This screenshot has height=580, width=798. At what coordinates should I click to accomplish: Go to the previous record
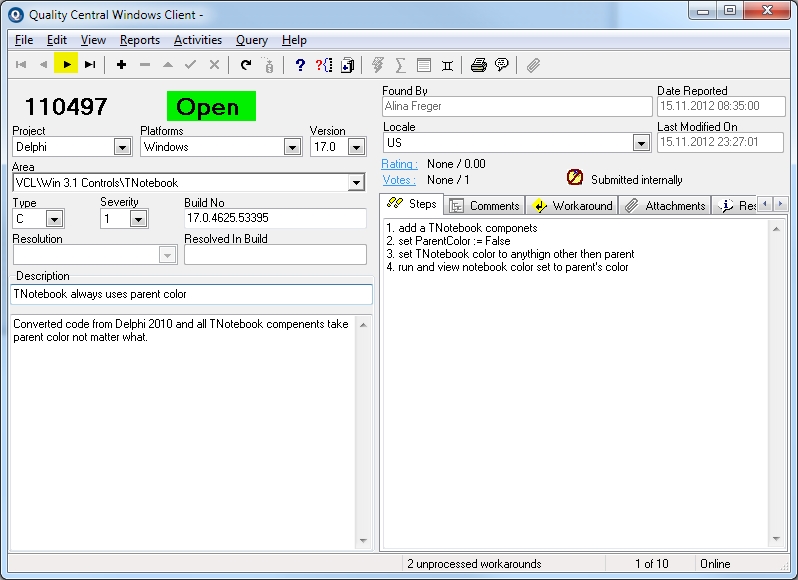click(43, 65)
